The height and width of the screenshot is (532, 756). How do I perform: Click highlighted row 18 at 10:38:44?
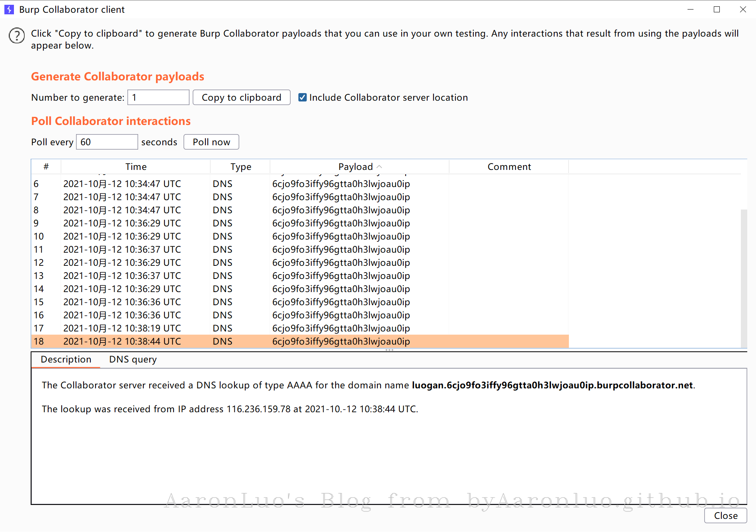[300, 341]
